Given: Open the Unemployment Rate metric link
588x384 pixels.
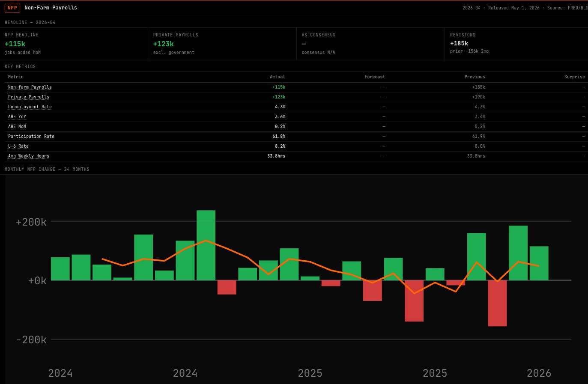Looking at the screenshot, I should coord(30,107).
